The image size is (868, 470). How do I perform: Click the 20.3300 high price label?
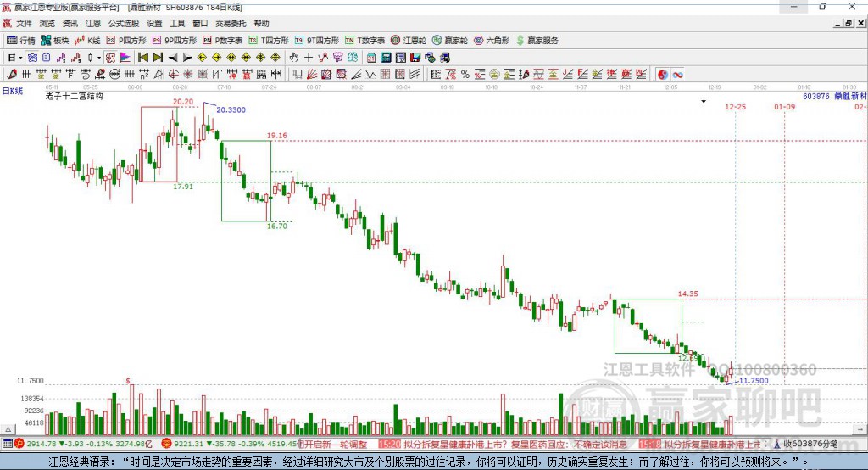pyautogui.click(x=231, y=109)
